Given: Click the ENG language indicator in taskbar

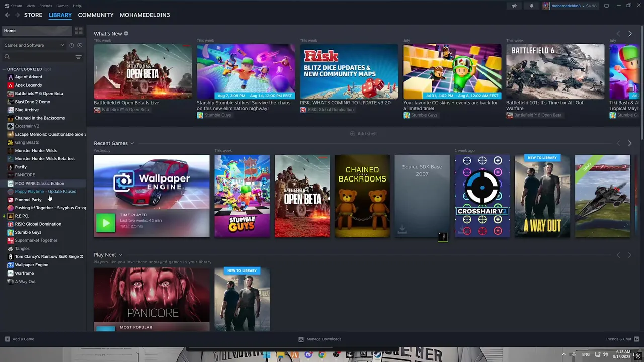Looking at the screenshot, I should 586,355.
